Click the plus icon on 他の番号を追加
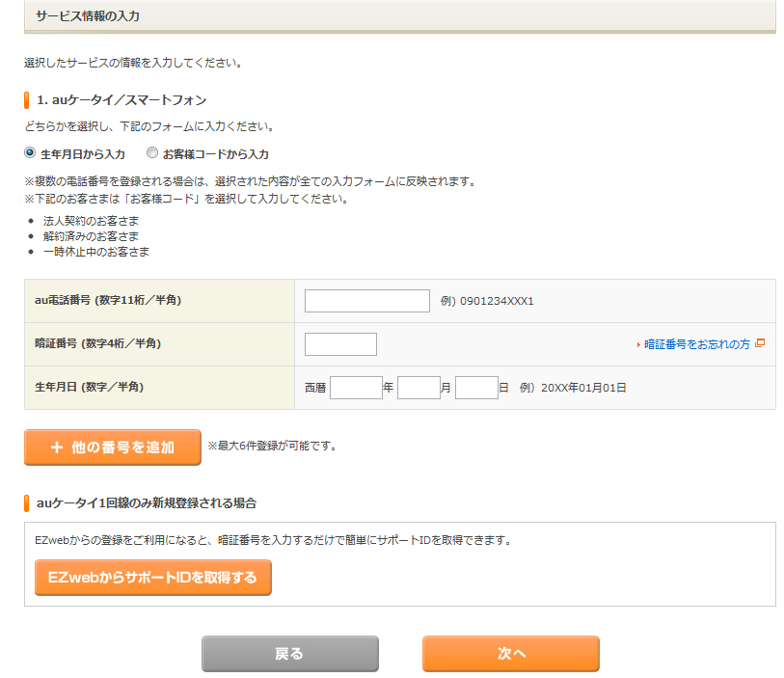784x678 pixels. (x=57, y=447)
